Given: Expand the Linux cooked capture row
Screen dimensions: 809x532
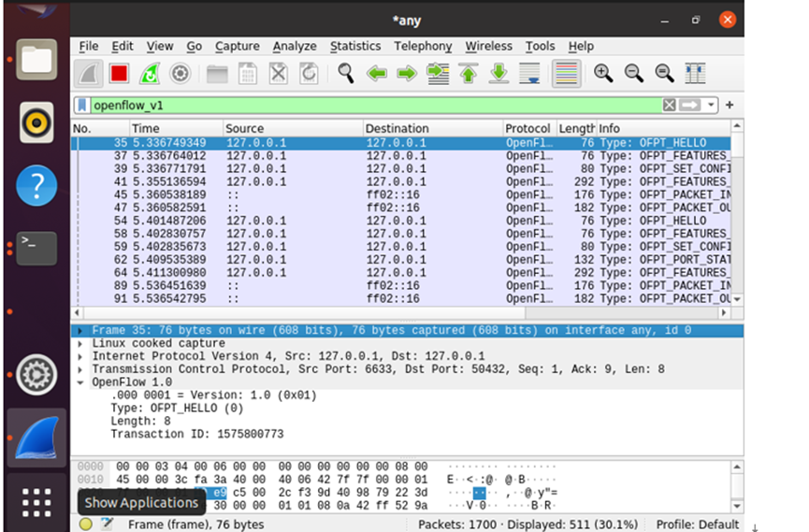Looking at the screenshot, I should [x=81, y=343].
